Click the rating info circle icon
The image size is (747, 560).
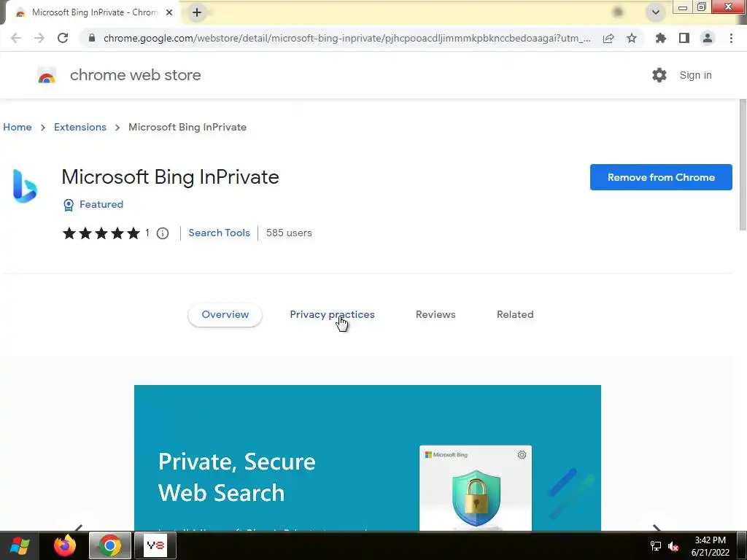(163, 233)
